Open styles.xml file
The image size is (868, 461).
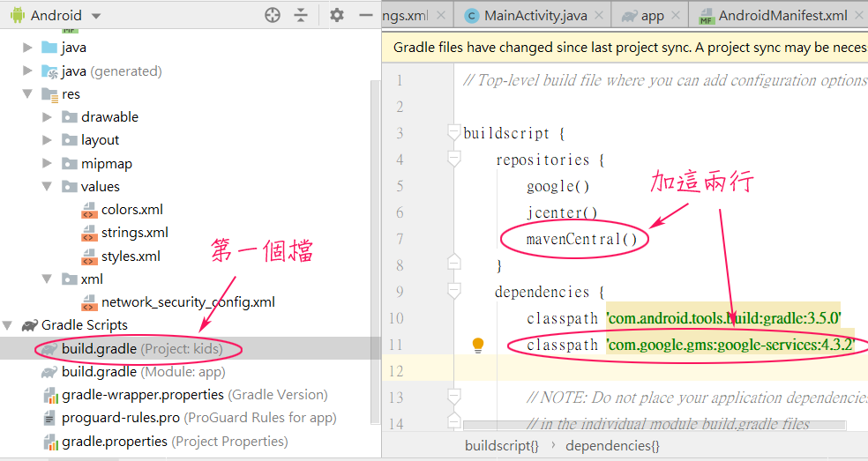[131, 257]
